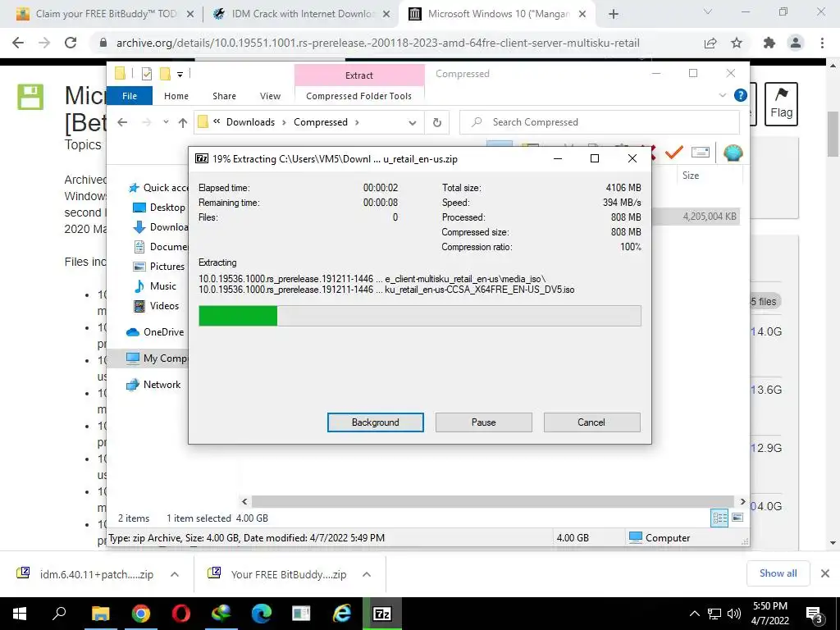Open the Share ribbon tab

point(224,96)
